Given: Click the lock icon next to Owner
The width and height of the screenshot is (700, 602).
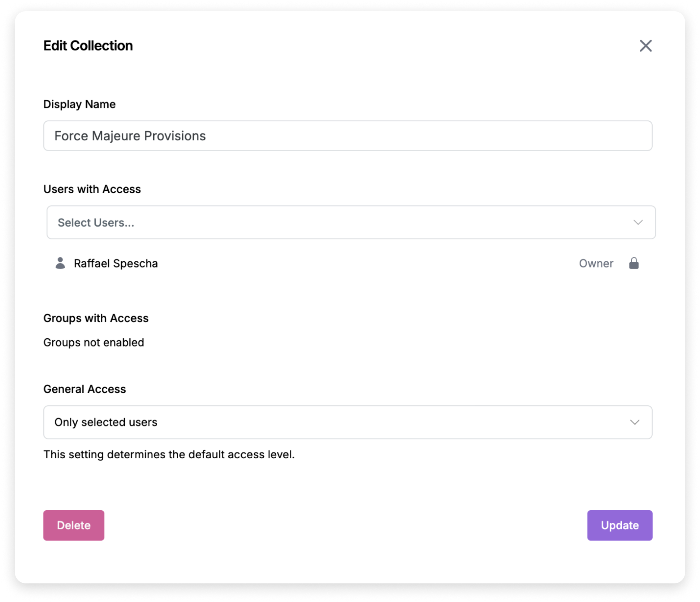Looking at the screenshot, I should (634, 263).
